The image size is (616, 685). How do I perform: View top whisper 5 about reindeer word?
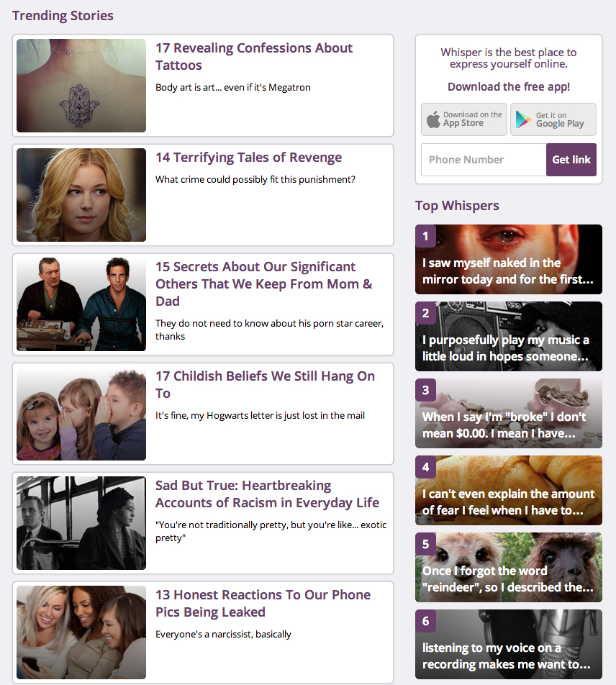[x=509, y=567]
